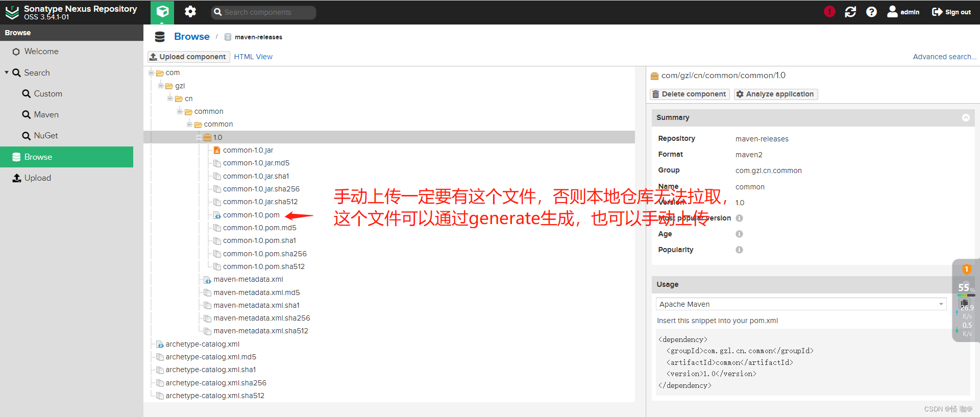Select common-1.0.pom.md5 in tree
980x417 pixels.
[259, 228]
